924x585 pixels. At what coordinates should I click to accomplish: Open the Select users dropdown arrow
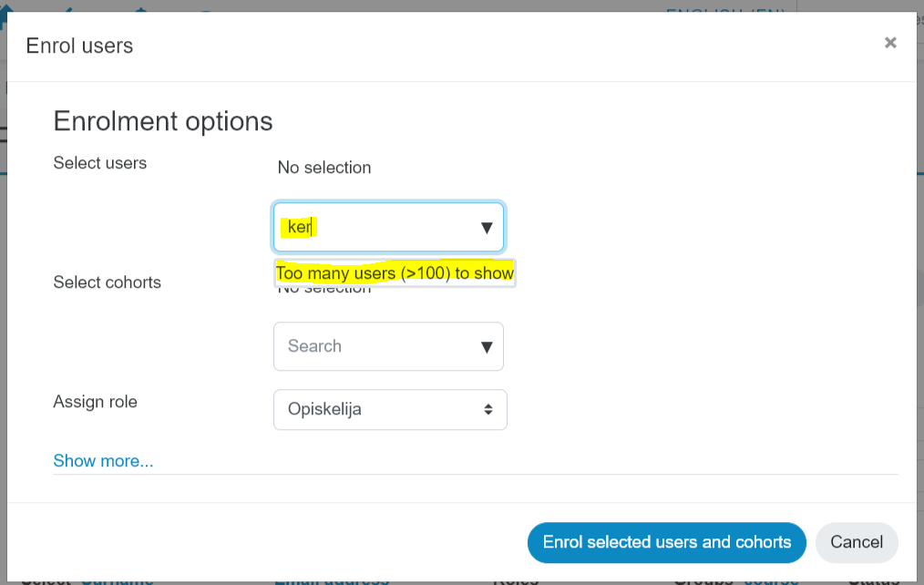(x=487, y=228)
